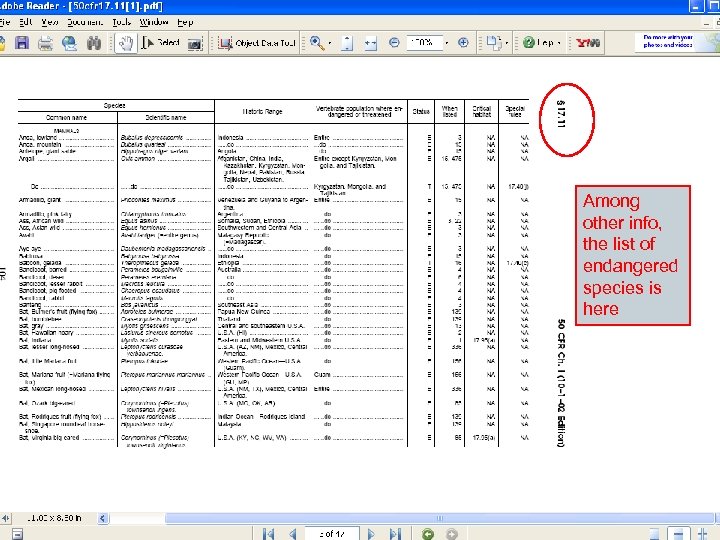Open the zoom percentage dropdown
Screen dimensions: 720x540
click(x=446, y=43)
